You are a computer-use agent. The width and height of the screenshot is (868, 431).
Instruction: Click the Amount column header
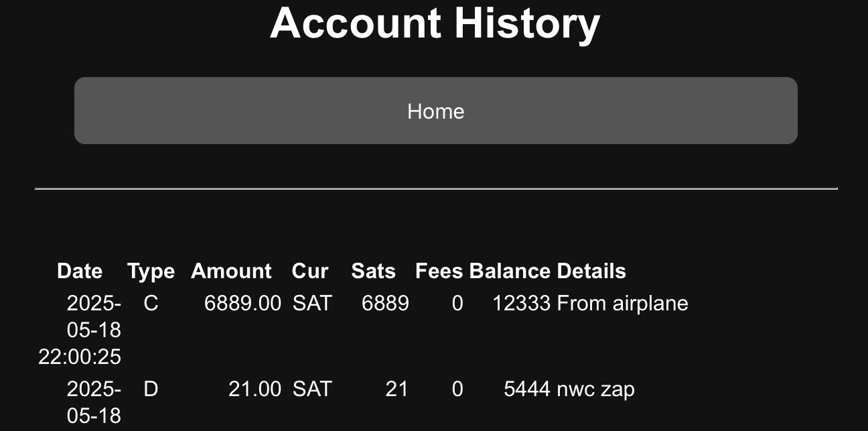point(231,271)
